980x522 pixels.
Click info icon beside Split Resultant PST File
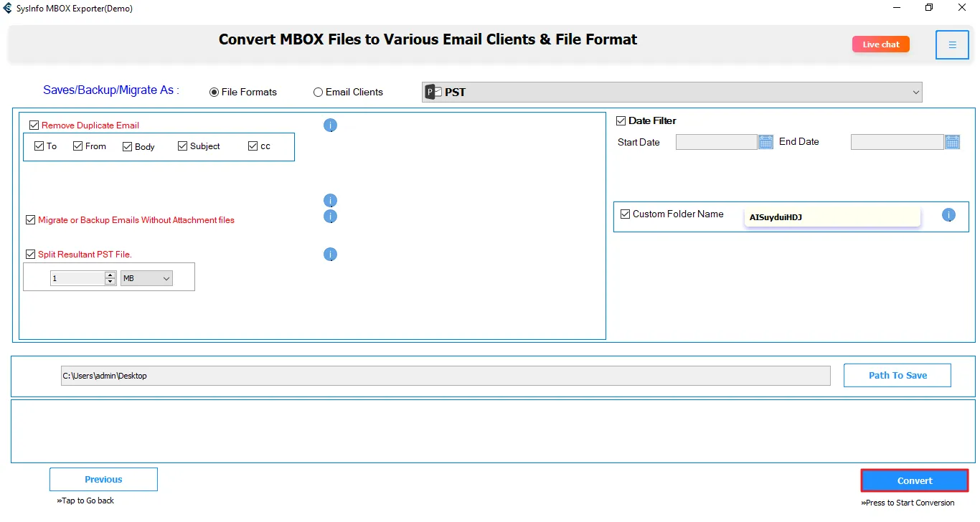(330, 255)
